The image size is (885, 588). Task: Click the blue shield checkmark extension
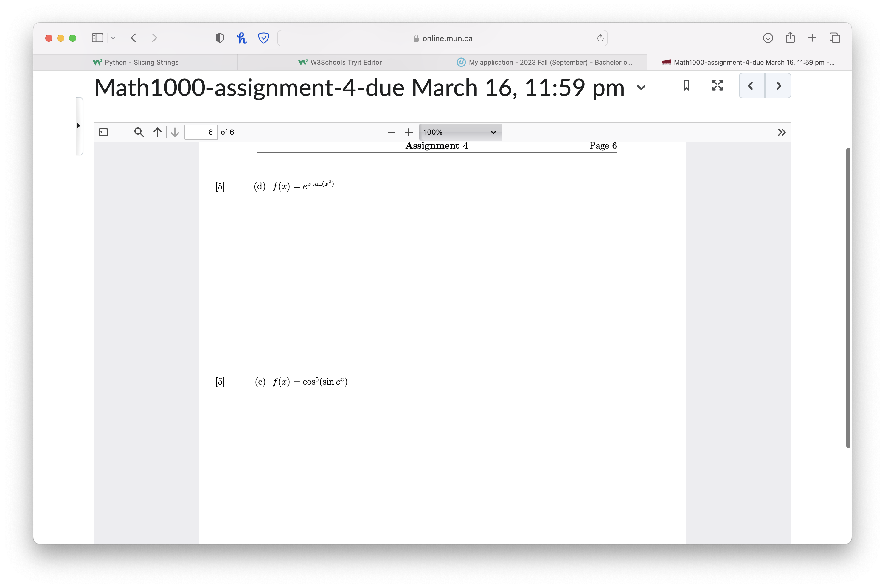pos(264,38)
